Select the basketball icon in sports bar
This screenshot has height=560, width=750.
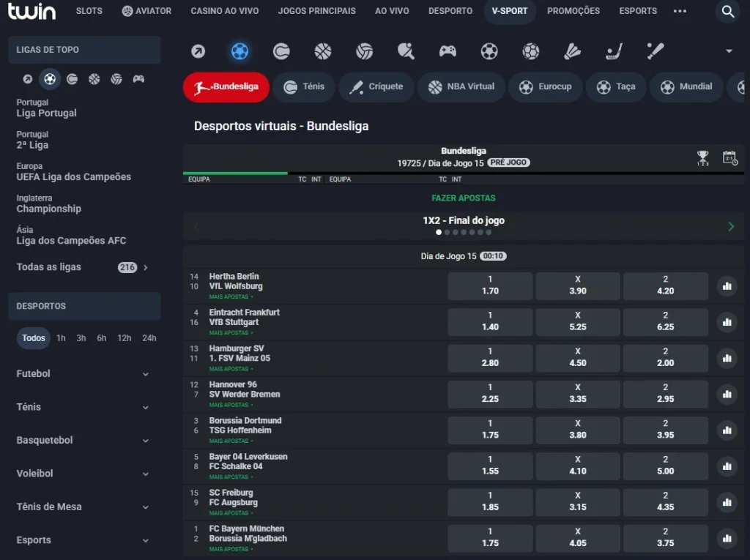323,51
